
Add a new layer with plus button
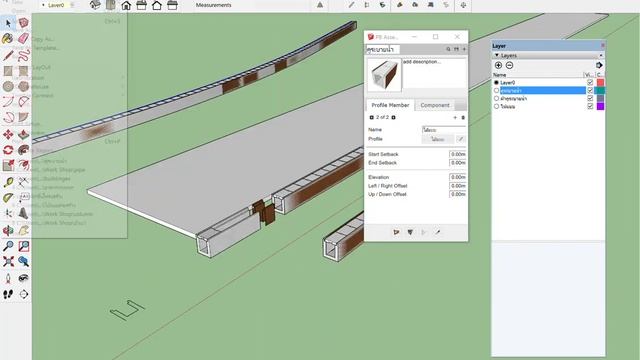pos(498,65)
